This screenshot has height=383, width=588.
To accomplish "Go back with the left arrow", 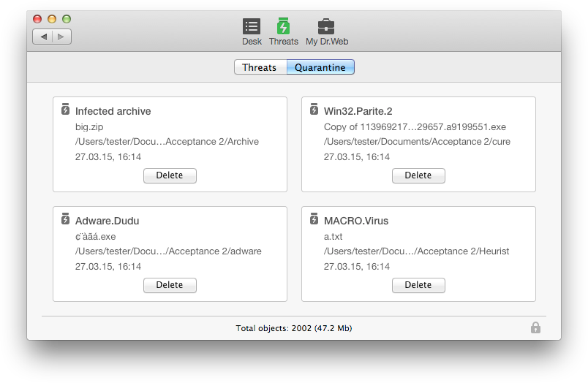I will (43, 37).
